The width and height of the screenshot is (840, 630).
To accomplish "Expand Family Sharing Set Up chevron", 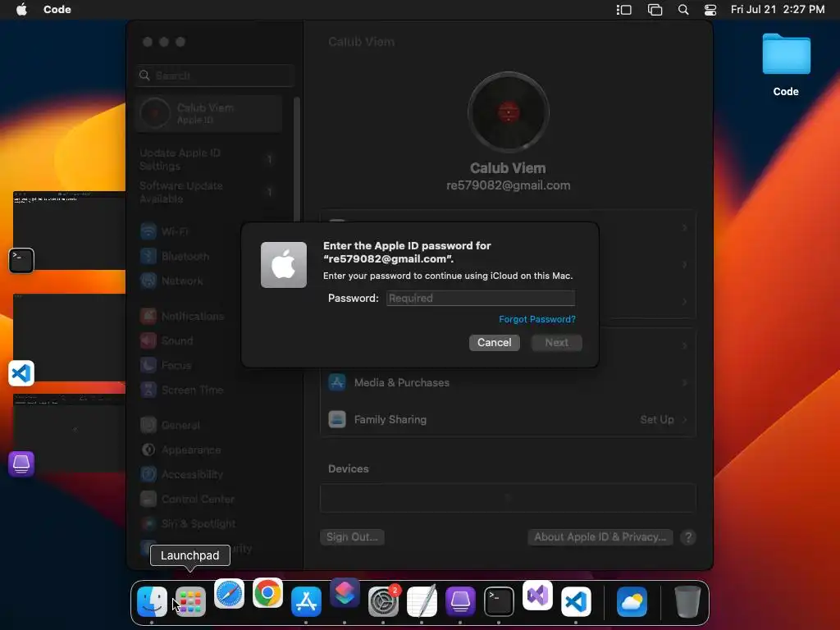I will coord(685,419).
